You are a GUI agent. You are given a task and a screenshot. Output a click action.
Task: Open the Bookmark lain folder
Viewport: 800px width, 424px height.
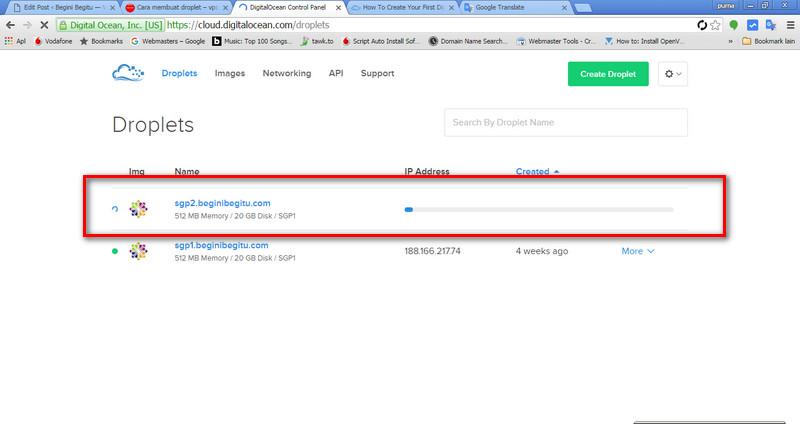769,41
